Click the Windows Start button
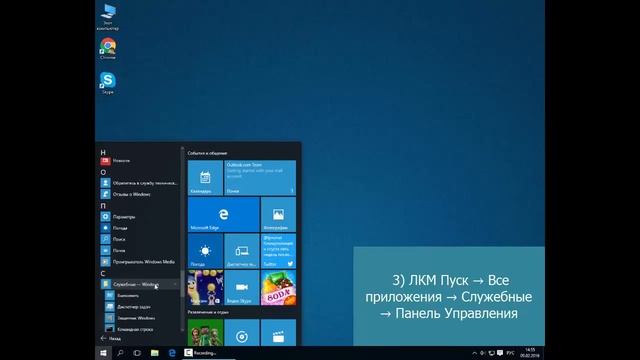This screenshot has width=640, height=360. click(x=103, y=353)
